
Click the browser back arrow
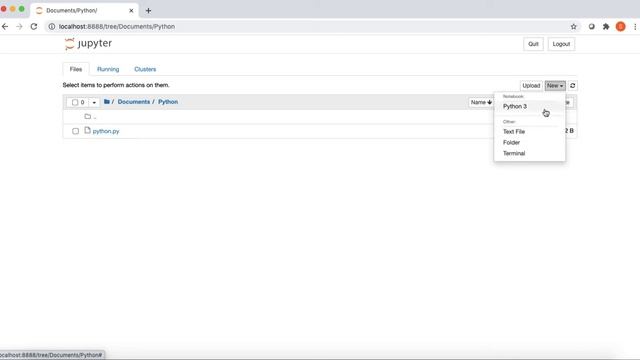pos(5,27)
